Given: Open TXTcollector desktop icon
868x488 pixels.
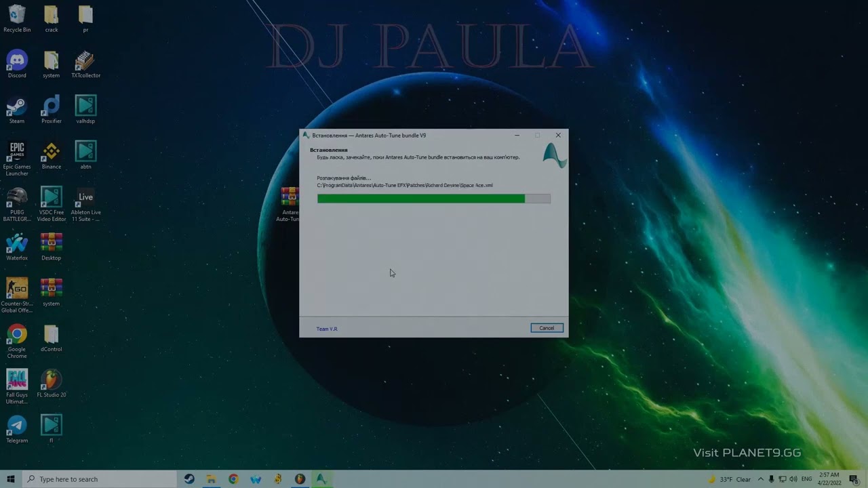Looking at the screenshot, I should [x=85, y=64].
